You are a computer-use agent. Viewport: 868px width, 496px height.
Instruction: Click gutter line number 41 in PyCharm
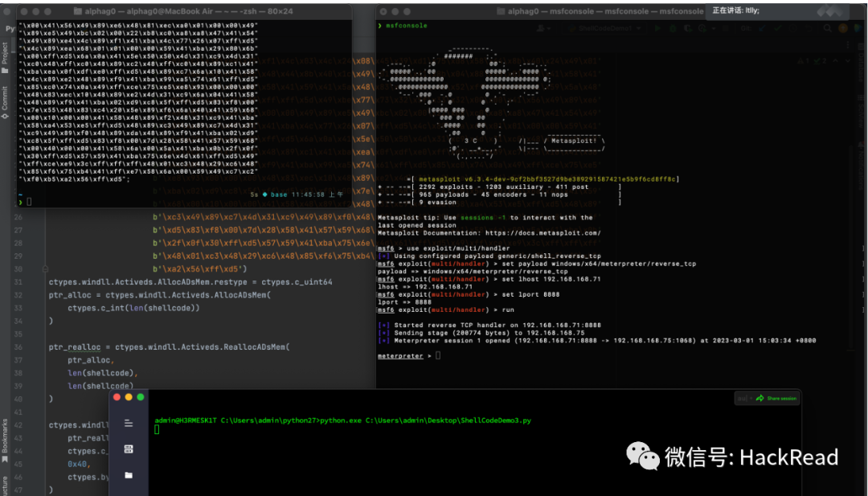point(18,412)
